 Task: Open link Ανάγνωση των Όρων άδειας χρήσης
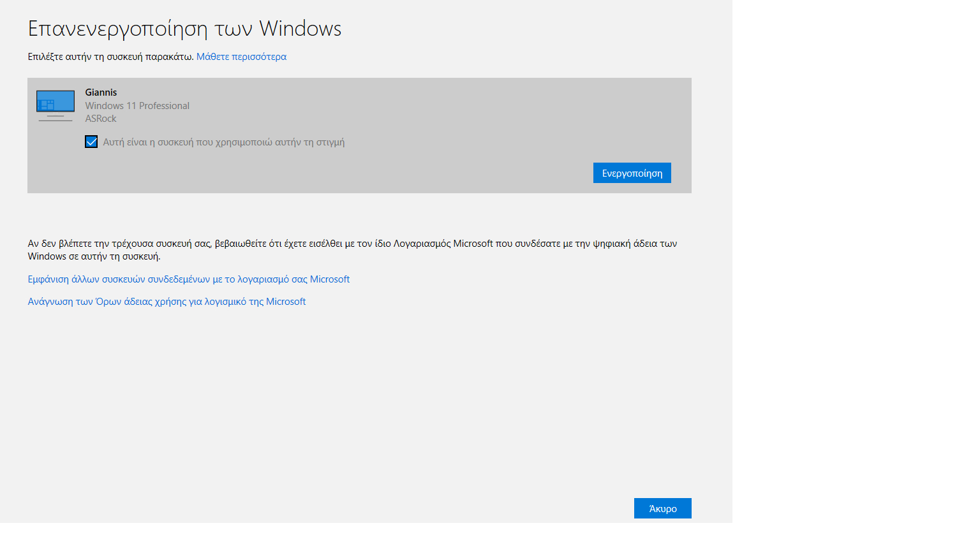[167, 302]
